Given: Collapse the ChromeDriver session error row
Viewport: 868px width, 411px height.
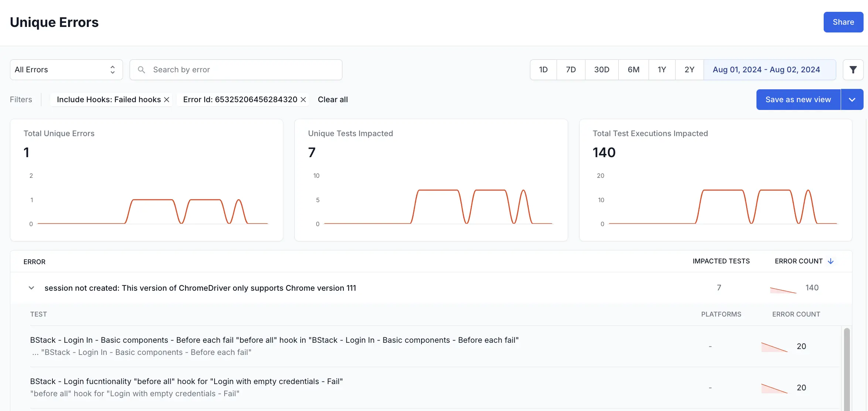Looking at the screenshot, I should 31,288.
